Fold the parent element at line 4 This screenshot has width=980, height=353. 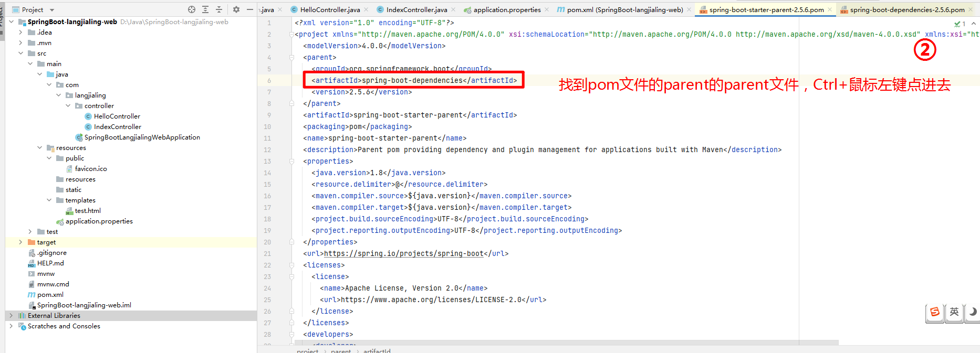291,58
